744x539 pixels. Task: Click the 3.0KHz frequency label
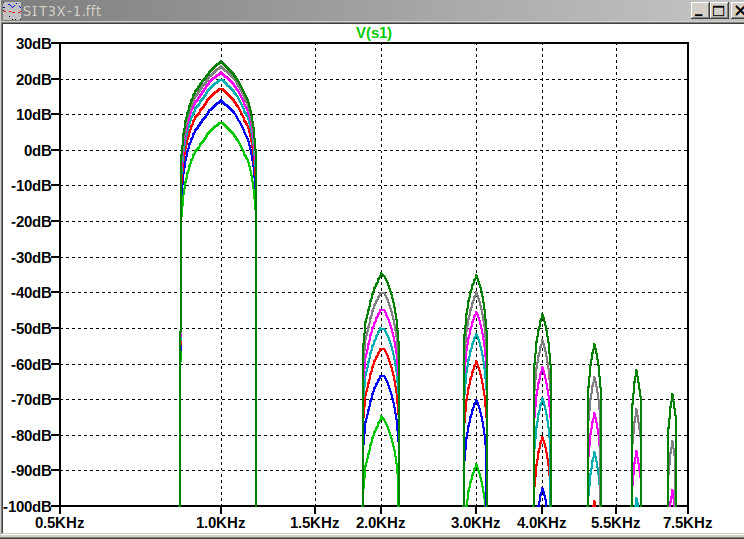point(475,523)
